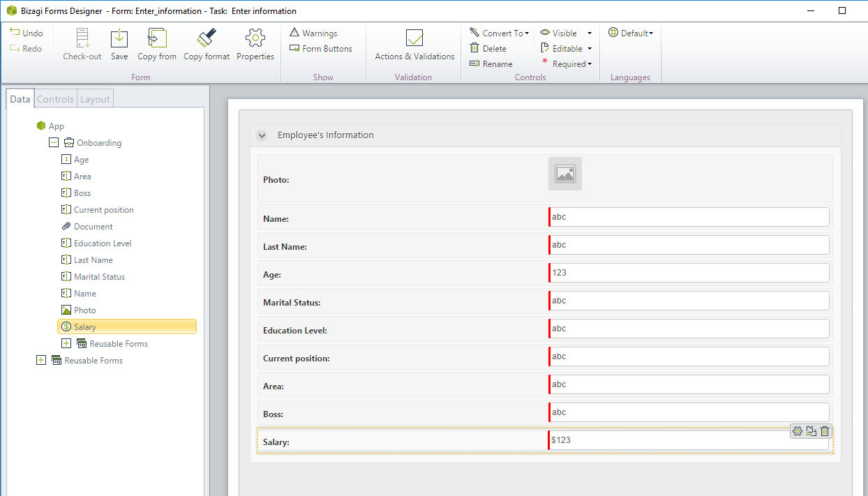The height and width of the screenshot is (496, 868).
Task: Switch to the Controls tab
Action: pos(55,99)
